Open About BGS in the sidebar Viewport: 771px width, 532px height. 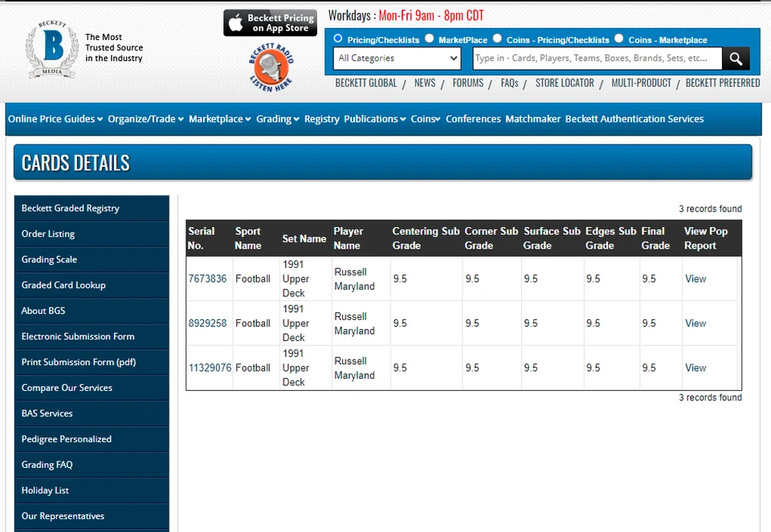click(x=92, y=311)
